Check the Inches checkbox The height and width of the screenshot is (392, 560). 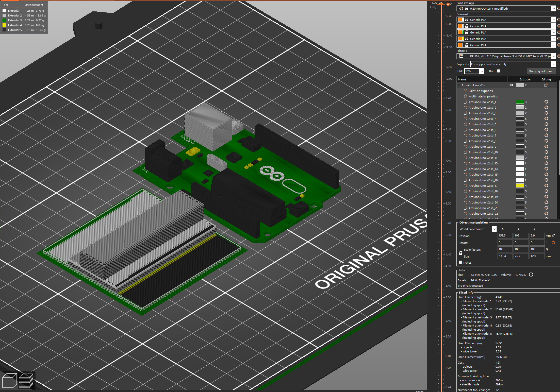pos(460,262)
